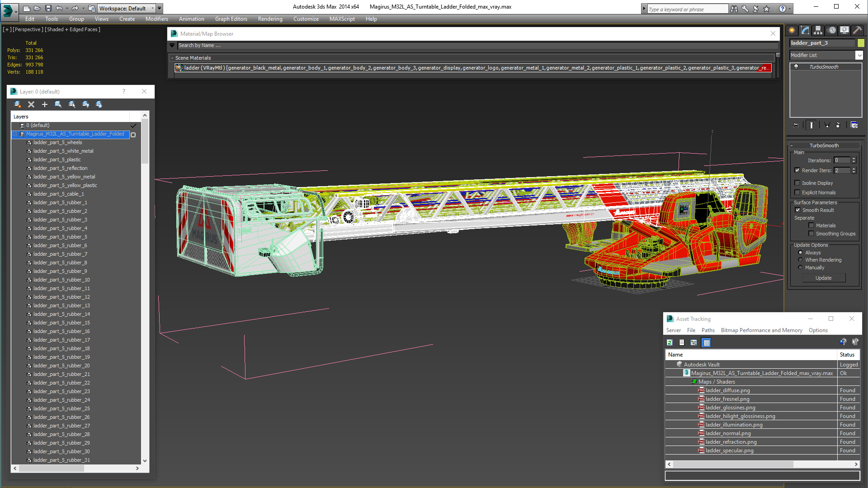
Task: Open the Rendering menu
Action: coord(270,19)
